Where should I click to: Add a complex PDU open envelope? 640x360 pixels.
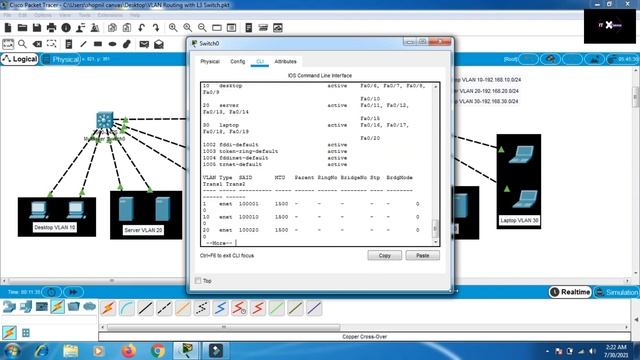click(159, 44)
